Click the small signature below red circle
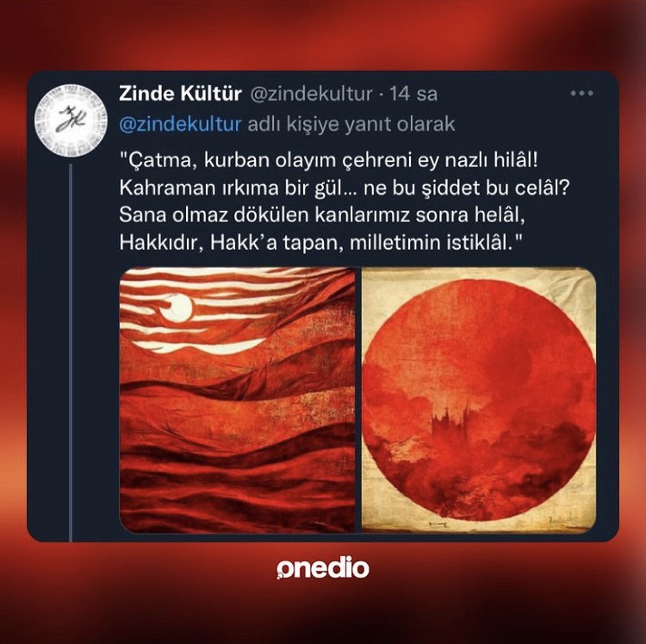The height and width of the screenshot is (644, 646). coord(438,524)
